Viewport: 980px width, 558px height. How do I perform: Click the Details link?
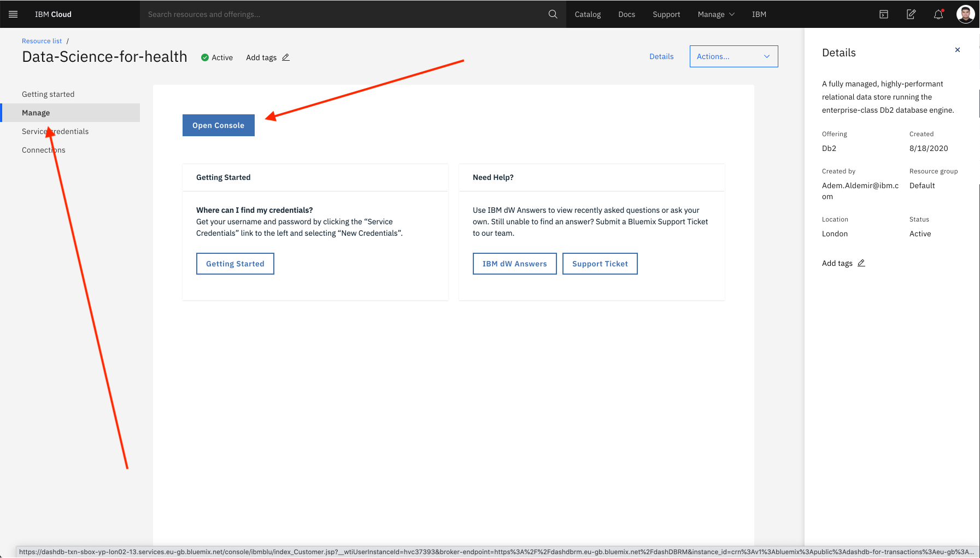tap(661, 56)
